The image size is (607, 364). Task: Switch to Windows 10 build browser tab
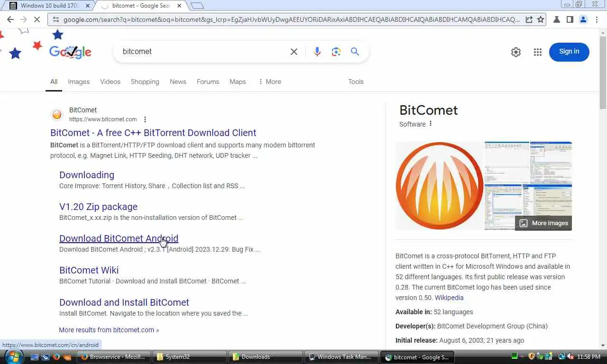[50, 6]
